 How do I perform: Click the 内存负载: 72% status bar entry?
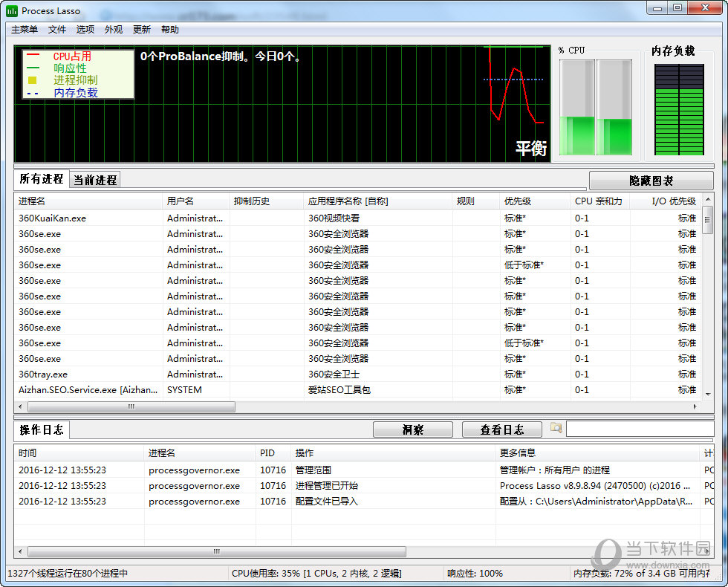click(641, 574)
